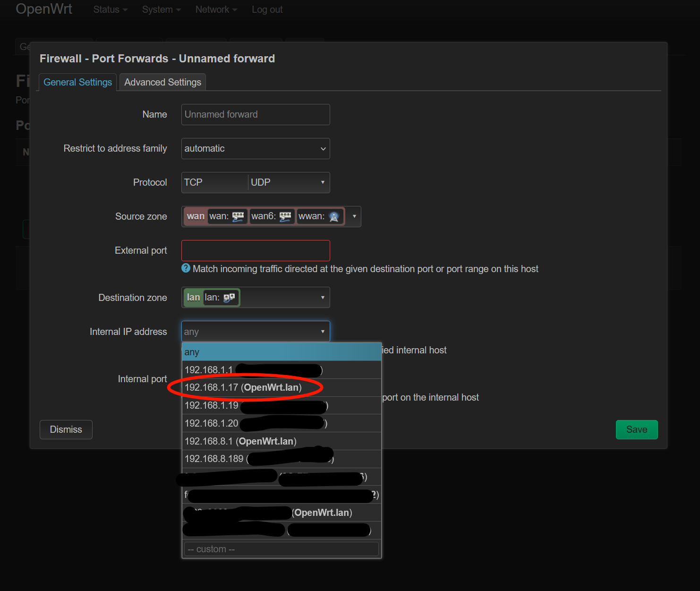Select the 192.168.1.20 entry

pyautogui.click(x=282, y=423)
